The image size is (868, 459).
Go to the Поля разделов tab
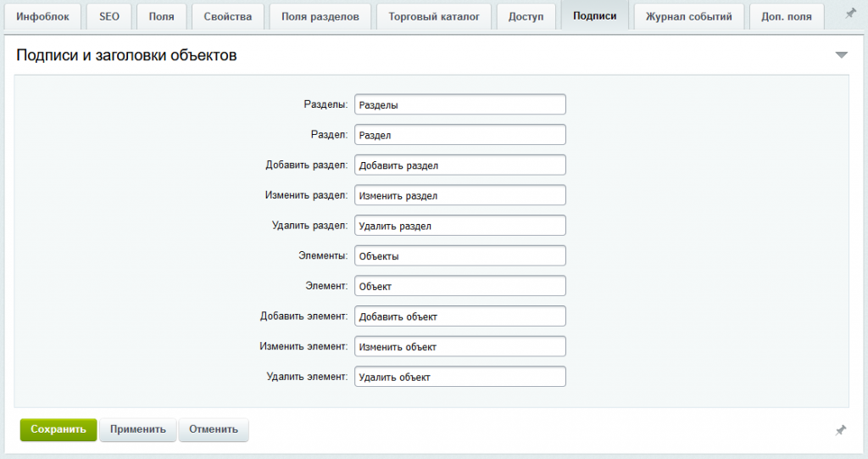(x=320, y=17)
